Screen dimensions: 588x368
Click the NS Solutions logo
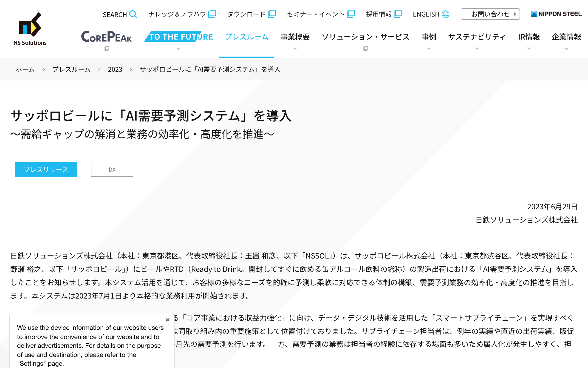[x=30, y=29]
